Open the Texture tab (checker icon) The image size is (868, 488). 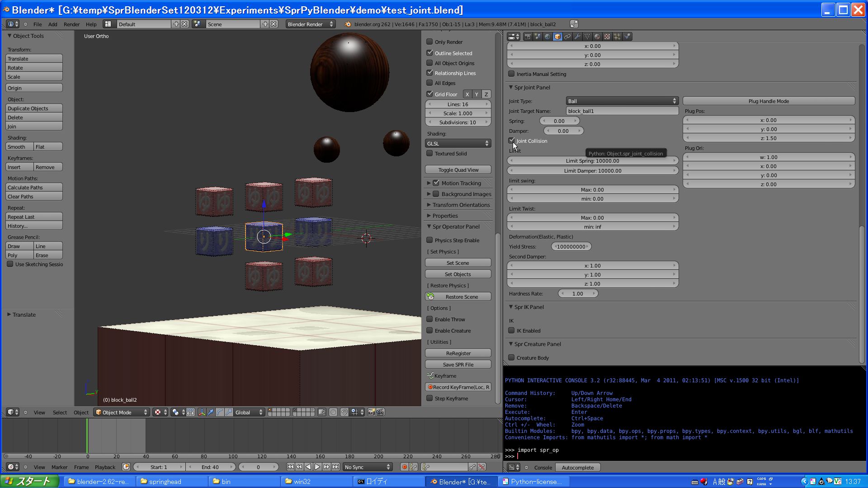click(x=607, y=37)
